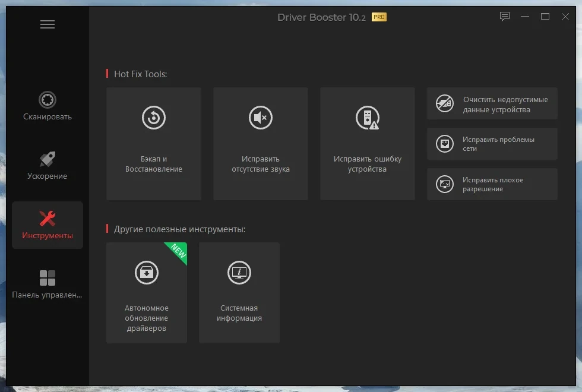Open Системная информация label
This screenshot has width=582, height=392.
(239, 313)
